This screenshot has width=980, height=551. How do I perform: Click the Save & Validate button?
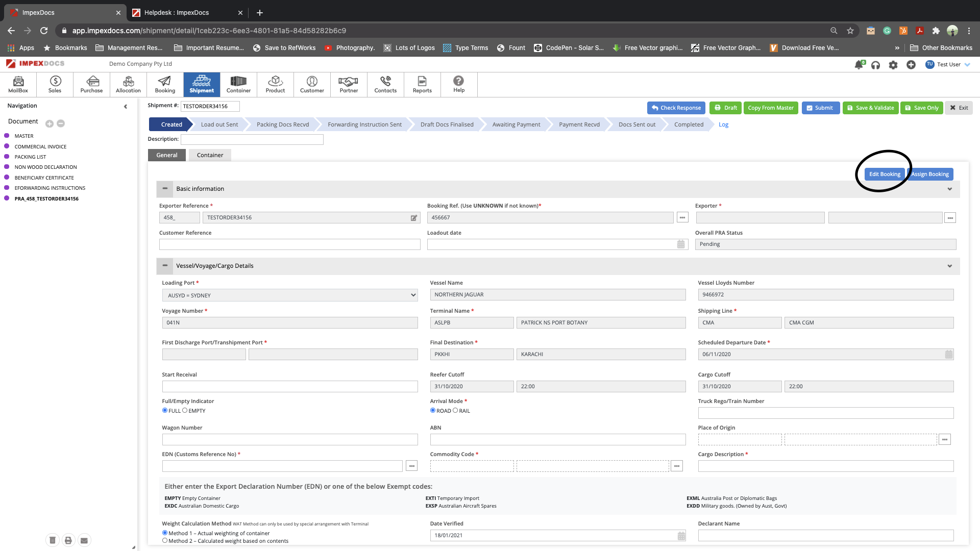coord(870,108)
